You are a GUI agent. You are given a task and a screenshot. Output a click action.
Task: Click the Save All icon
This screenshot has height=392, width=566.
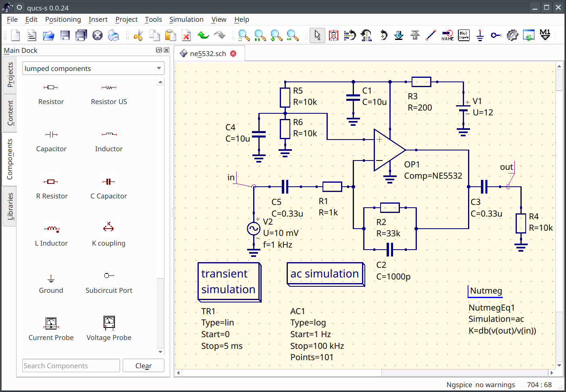[x=81, y=35]
